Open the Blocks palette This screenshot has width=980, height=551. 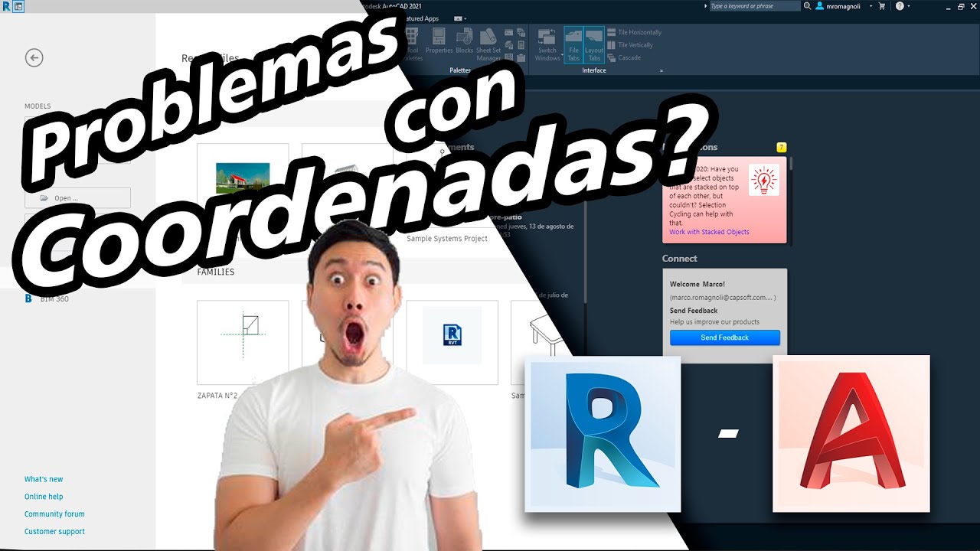(465, 41)
